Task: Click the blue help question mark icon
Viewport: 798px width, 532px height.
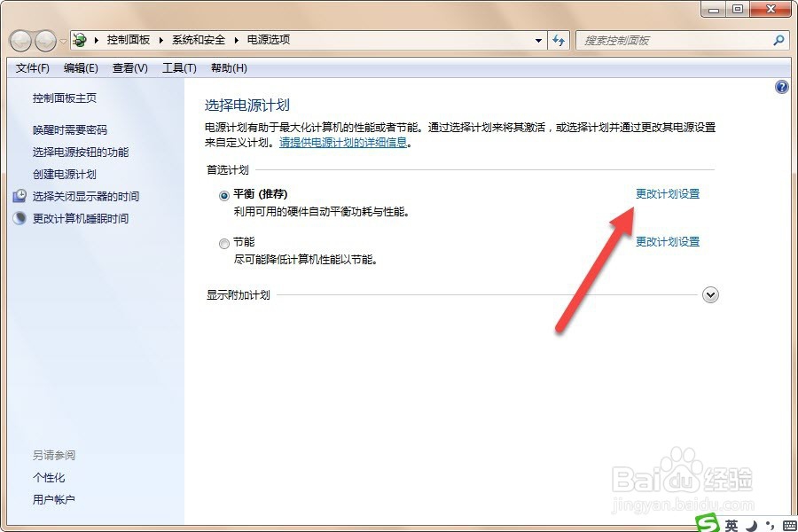Action: (x=781, y=87)
